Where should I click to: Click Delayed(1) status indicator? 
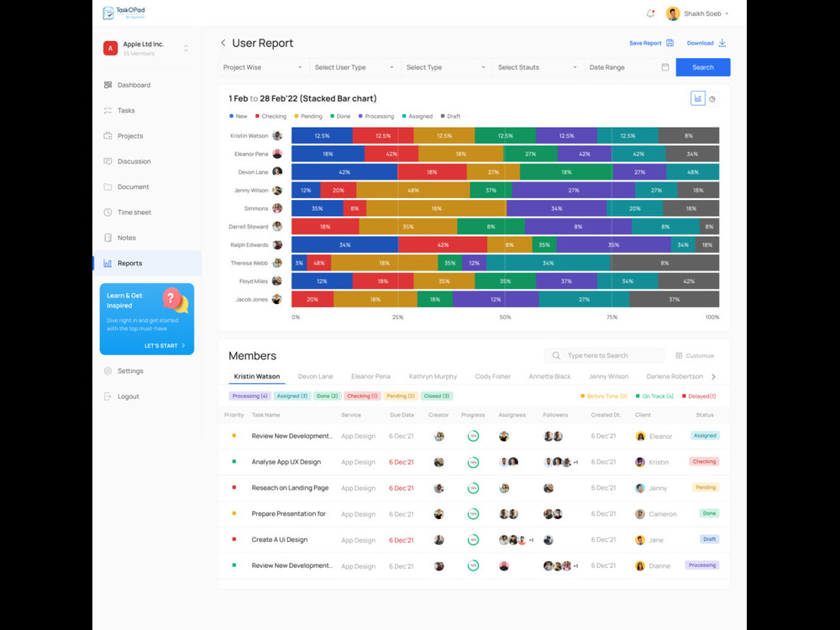click(699, 396)
